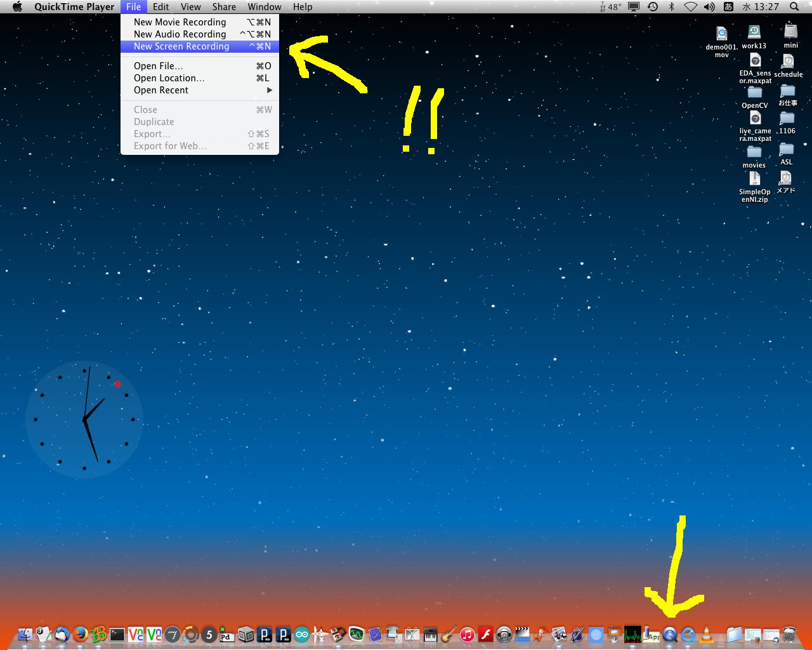812x650 pixels.
Task: Click the Close menu item
Action: pyautogui.click(x=200, y=110)
